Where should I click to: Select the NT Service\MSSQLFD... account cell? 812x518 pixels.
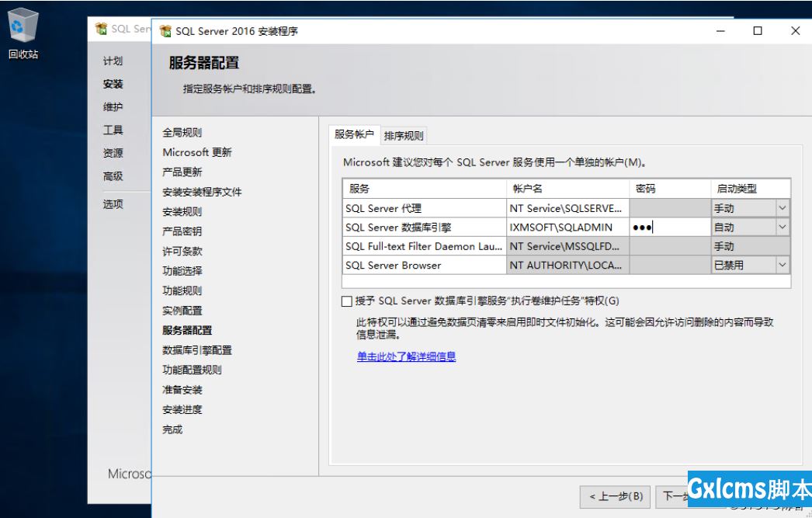tap(568, 246)
